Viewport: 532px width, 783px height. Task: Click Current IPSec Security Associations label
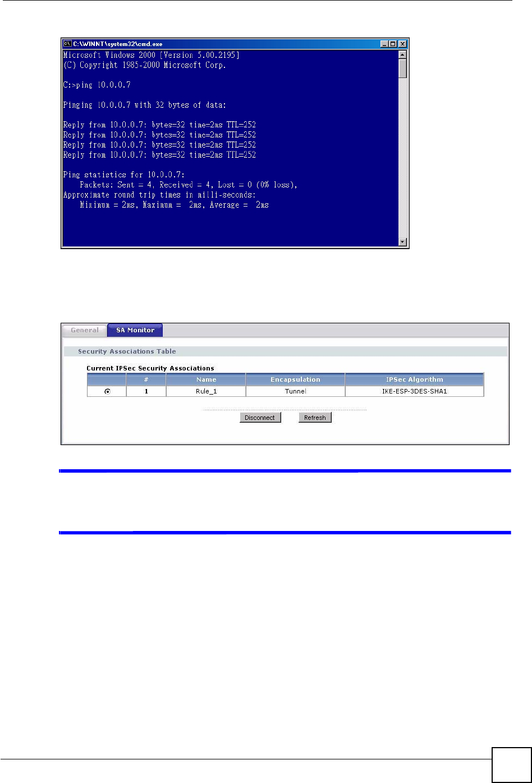point(150,368)
